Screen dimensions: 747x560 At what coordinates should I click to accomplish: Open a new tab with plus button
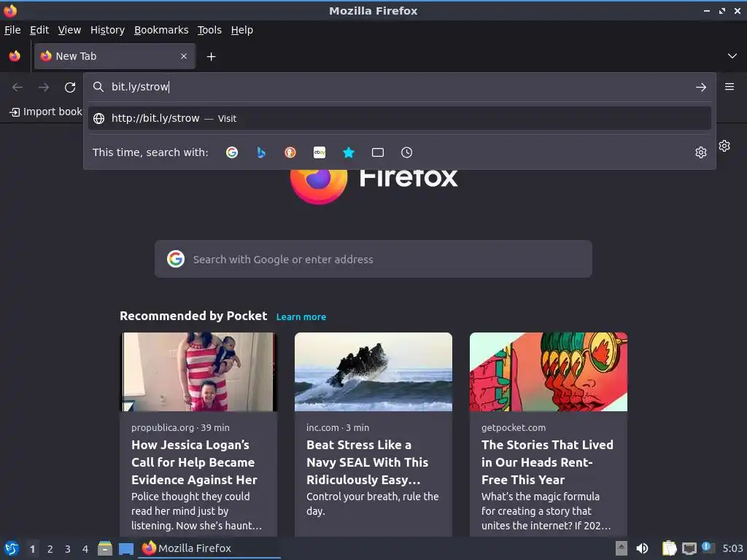click(x=211, y=57)
